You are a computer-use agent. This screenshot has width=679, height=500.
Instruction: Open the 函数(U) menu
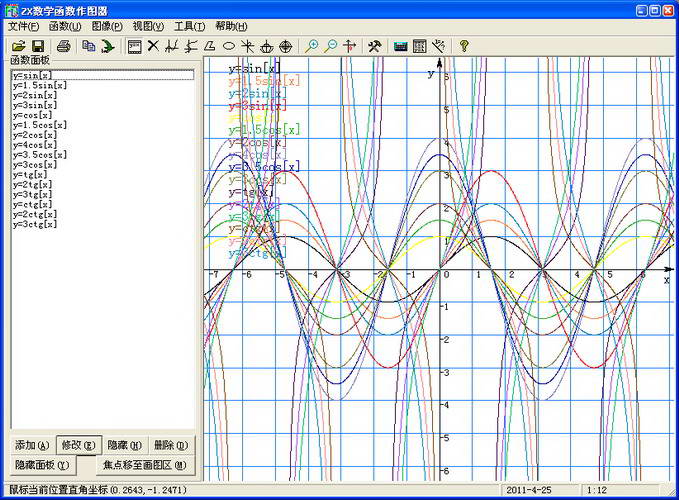pos(65,26)
